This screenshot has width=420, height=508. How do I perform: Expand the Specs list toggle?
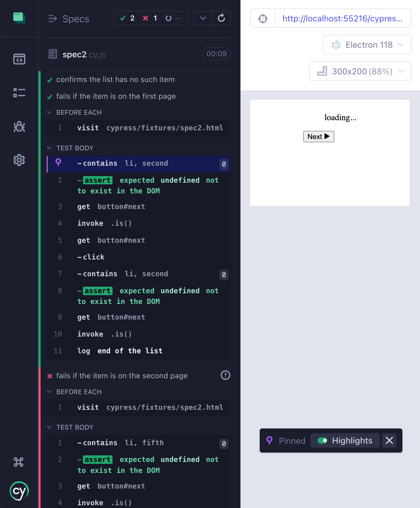(x=69, y=19)
